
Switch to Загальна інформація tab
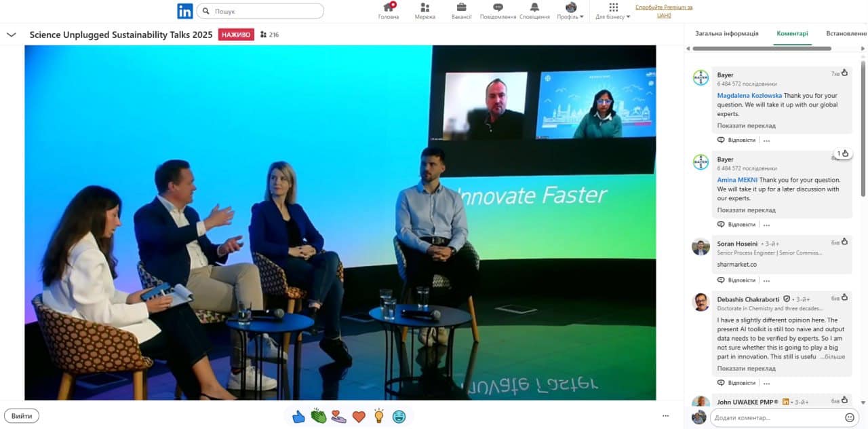pyautogui.click(x=726, y=33)
